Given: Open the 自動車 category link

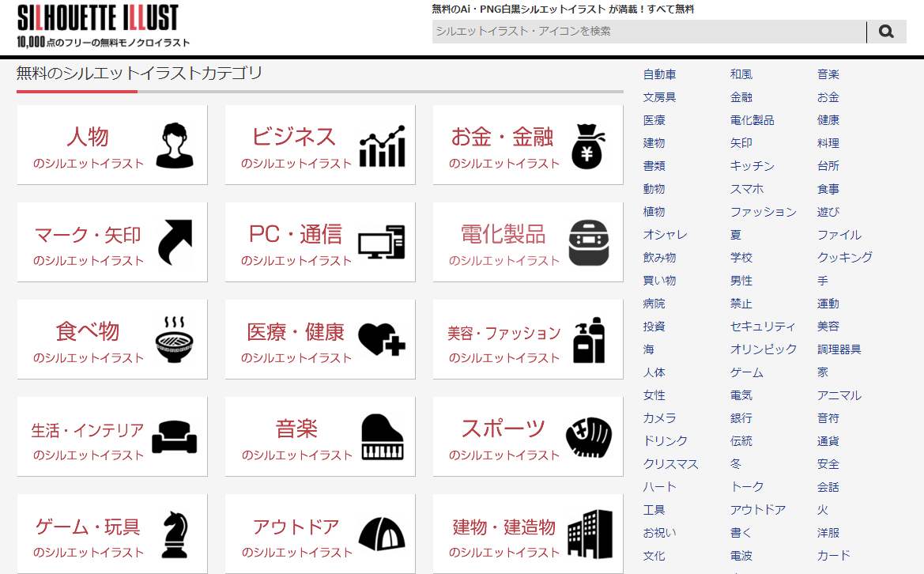Looking at the screenshot, I should 658,74.
